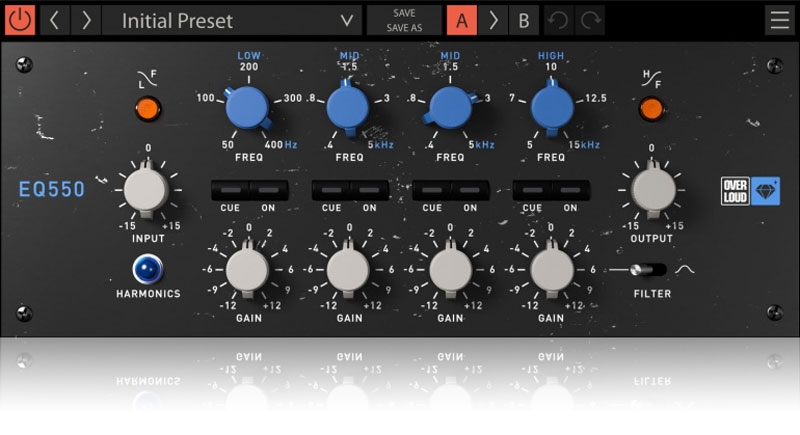Screen dimensions: 800x435
Task: Open the Initial Preset dropdown
Action: pyautogui.click(x=231, y=20)
